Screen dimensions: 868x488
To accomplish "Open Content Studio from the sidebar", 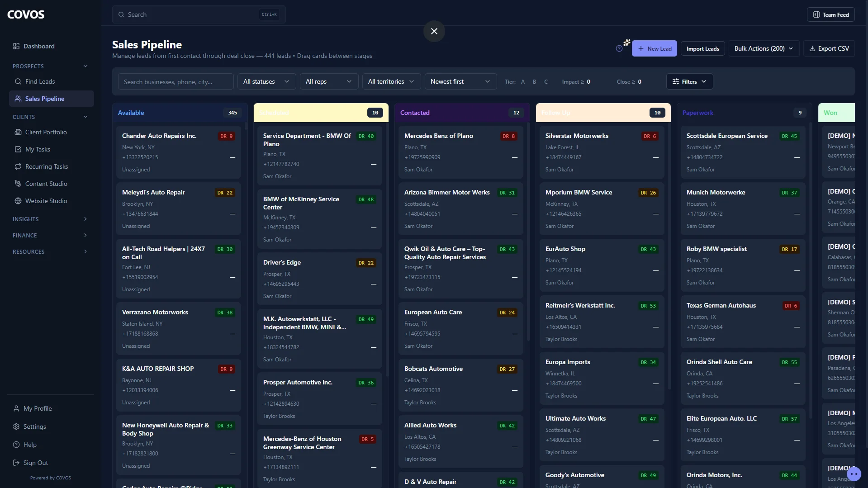I will tap(47, 184).
